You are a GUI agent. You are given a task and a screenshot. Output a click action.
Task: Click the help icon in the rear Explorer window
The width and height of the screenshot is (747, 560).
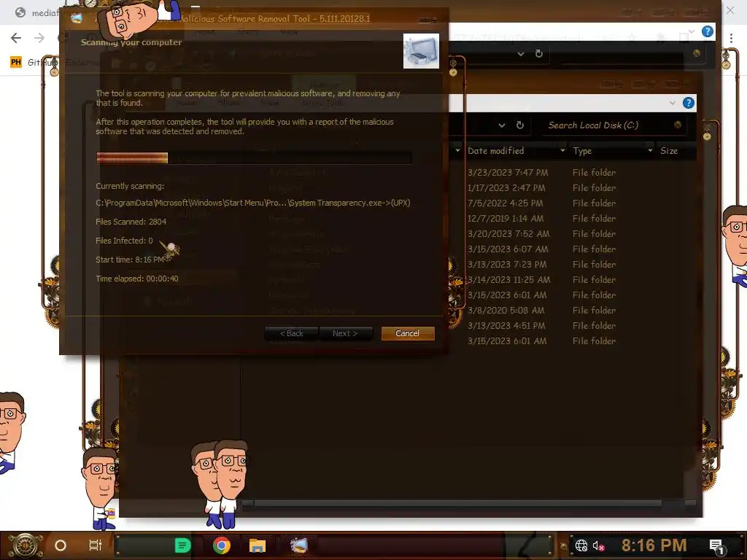tap(708, 32)
